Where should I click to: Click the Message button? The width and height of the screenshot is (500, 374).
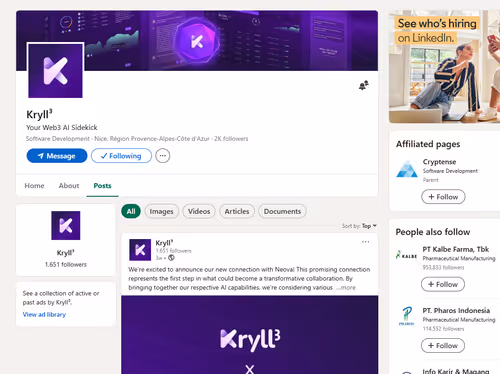pos(57,156)
